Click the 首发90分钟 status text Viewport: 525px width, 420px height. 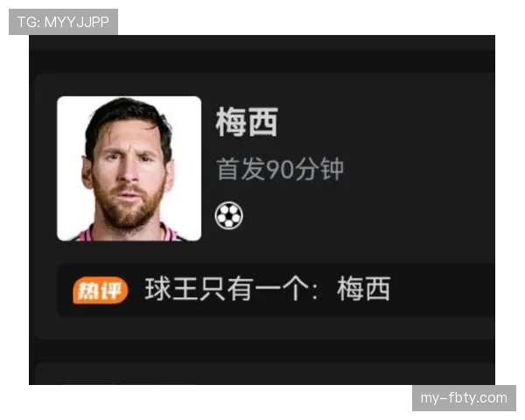280,169
